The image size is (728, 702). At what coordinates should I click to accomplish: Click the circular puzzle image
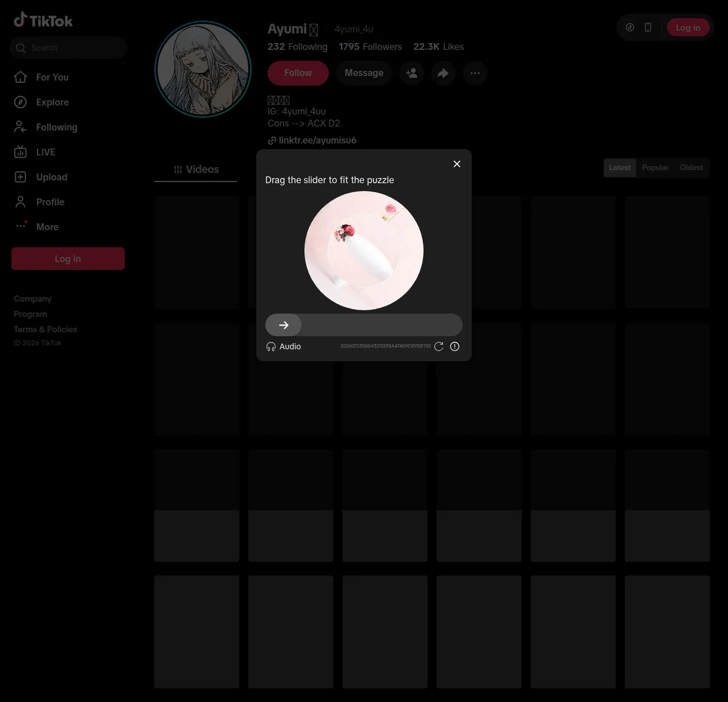(x=364, y=251)
